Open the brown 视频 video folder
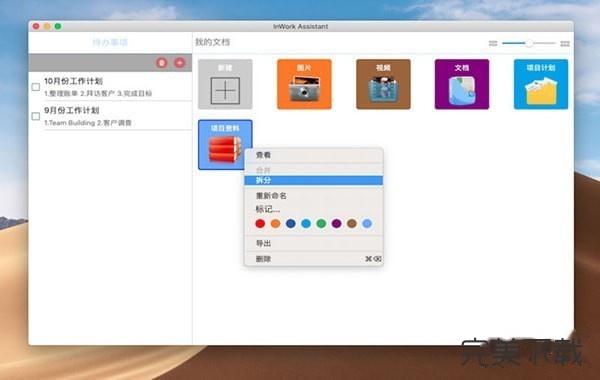600x380 pixels. pos(383,84)
